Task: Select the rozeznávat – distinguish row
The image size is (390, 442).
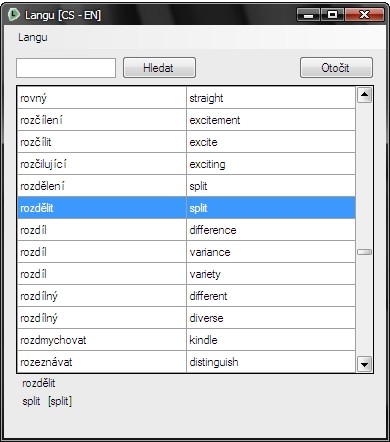Action: coord(186,362)
